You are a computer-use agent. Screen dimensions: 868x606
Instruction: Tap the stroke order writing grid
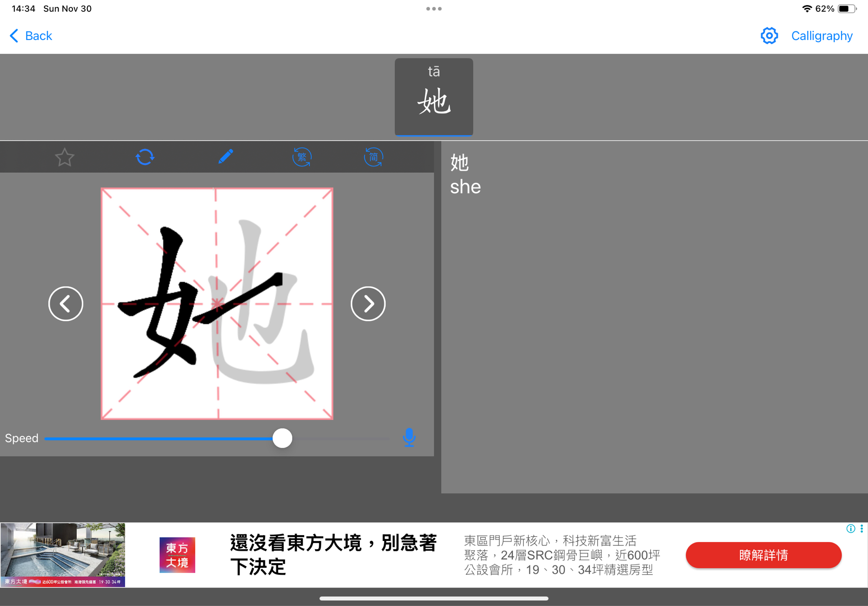point(217,304)
